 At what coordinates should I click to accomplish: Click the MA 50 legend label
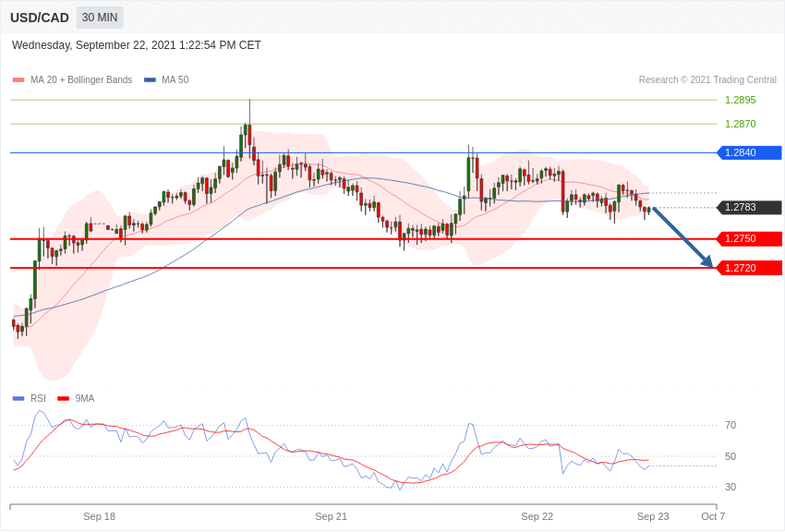pyautogui.click(x=175, y=79)
